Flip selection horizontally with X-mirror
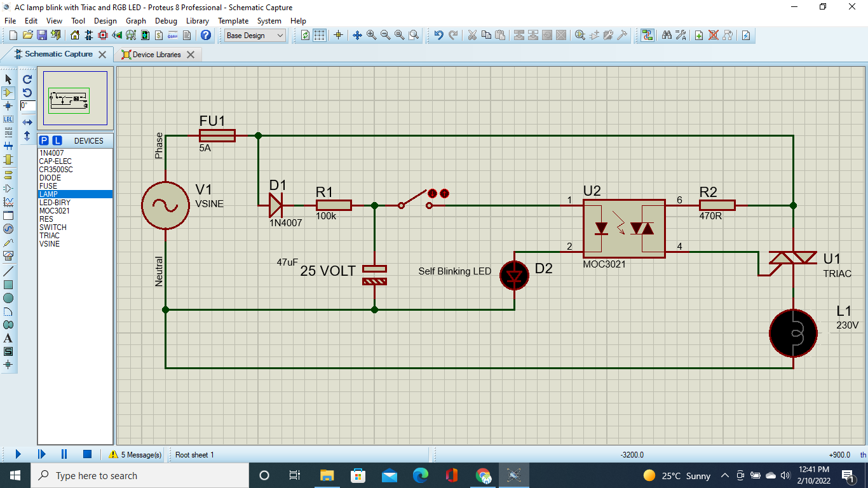The image size is (868, 488). 27,121
